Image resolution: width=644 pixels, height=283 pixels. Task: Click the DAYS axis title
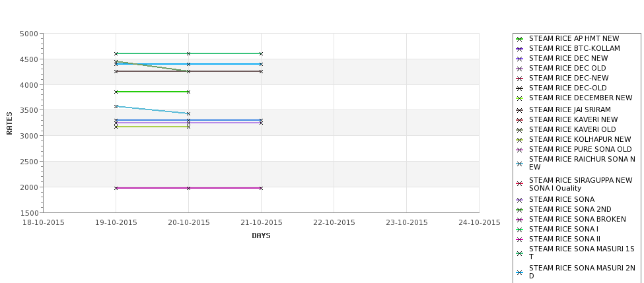pyautogui.click(x=261, y=236)
